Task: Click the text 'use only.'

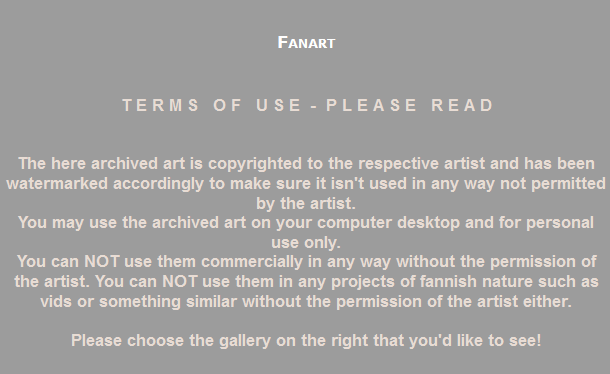Action: tap(306, 243)
